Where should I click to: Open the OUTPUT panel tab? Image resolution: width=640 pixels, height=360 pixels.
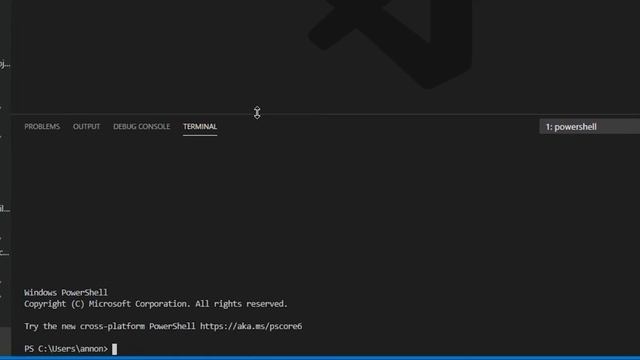point(87,127)
